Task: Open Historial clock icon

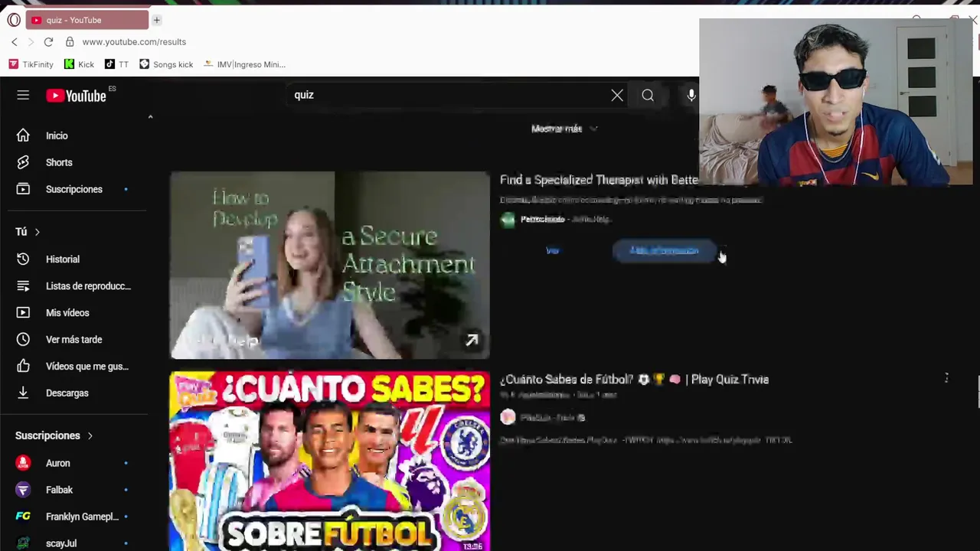Action: (23, 259)
